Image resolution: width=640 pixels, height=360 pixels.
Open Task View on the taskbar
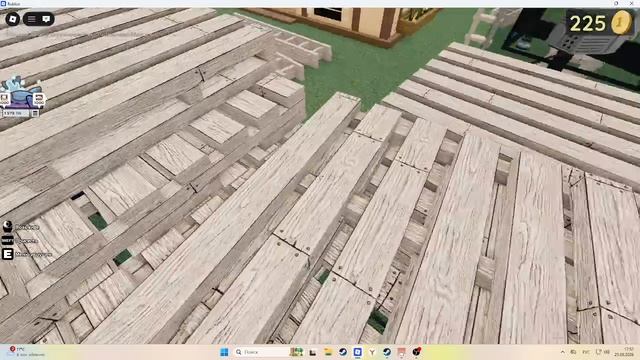coord(313,352)
